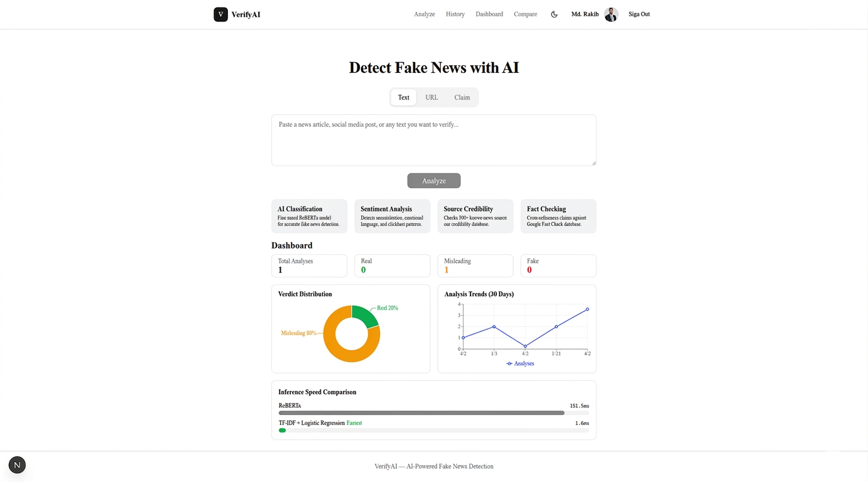Select the Text input mode
The width and height of the screenshot is (868, 482).
tap(403, 97)
